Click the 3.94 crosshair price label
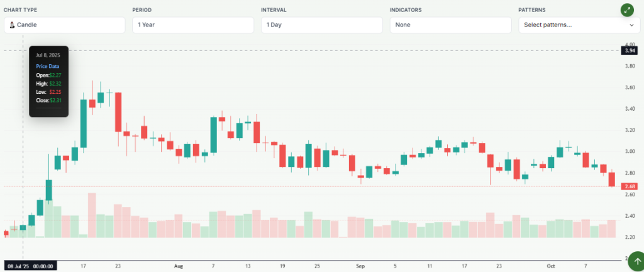The image size is (644, 272). coord(630,50)
